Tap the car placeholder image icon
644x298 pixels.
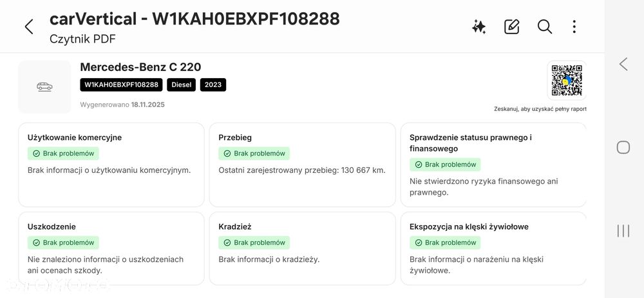tap(44, 86)
